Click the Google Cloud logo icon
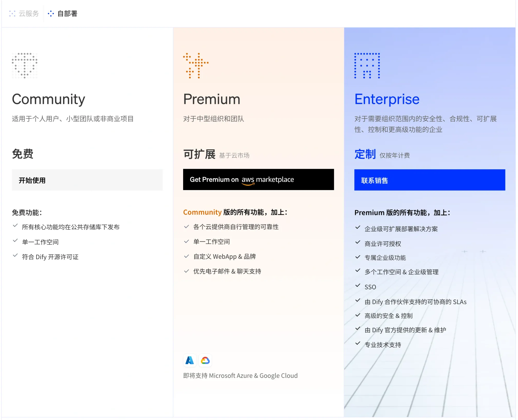Screen dimensions: 518x420 (205, 360)
